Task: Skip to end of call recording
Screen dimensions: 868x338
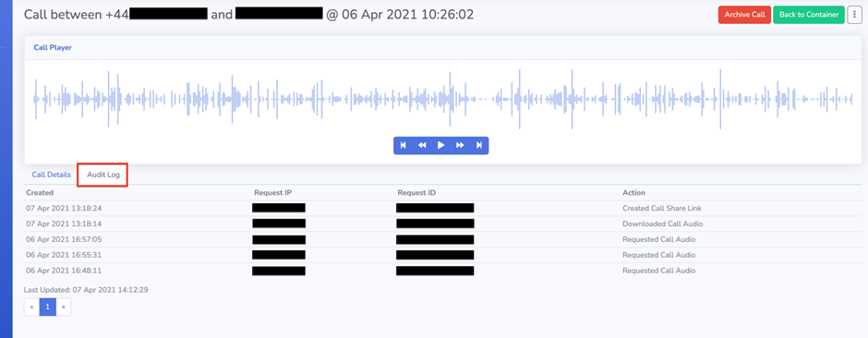Action: 479,145
